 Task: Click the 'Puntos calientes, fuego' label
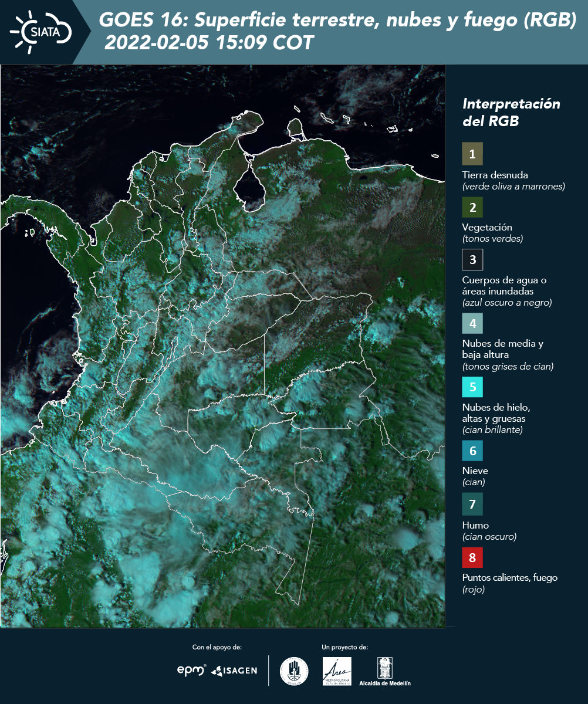(x=510, y=578)
